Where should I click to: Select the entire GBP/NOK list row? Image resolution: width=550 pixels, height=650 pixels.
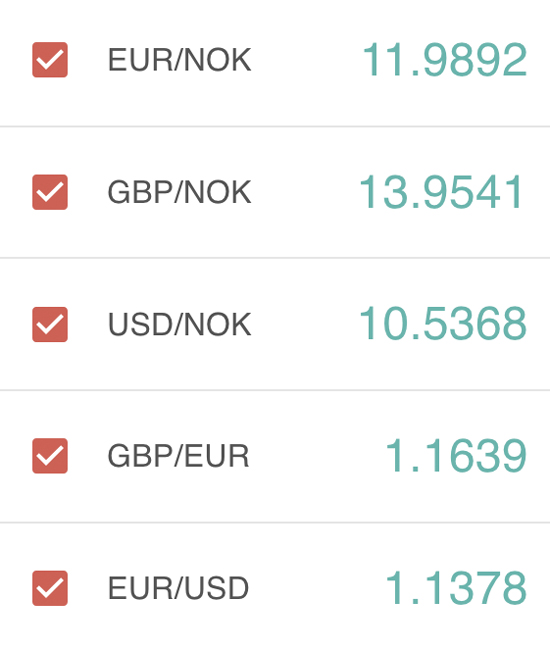[x=275, y=192]
